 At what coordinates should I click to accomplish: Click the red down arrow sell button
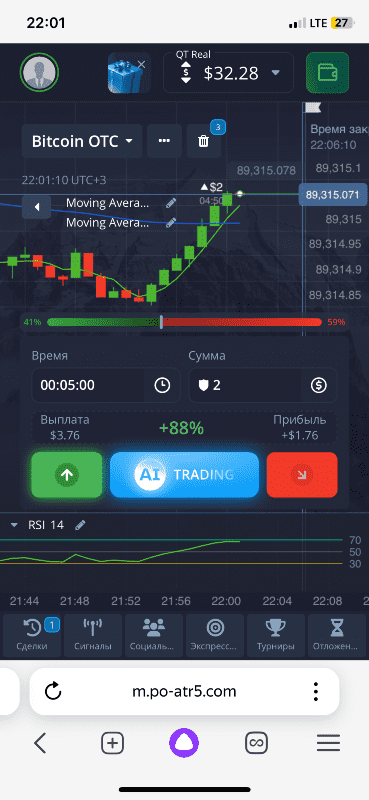(302, 475)
